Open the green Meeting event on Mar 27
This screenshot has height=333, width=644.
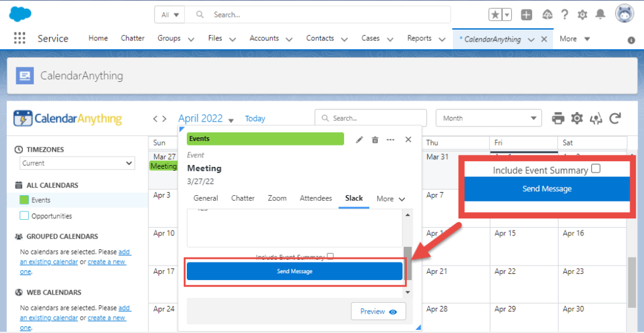tap(164, 166)
